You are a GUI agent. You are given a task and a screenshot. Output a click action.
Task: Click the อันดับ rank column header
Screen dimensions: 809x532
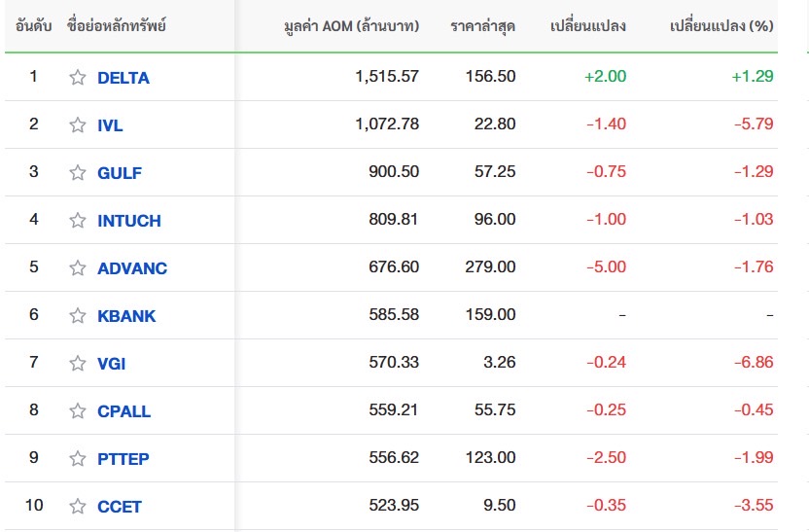(x=33, y=26)
